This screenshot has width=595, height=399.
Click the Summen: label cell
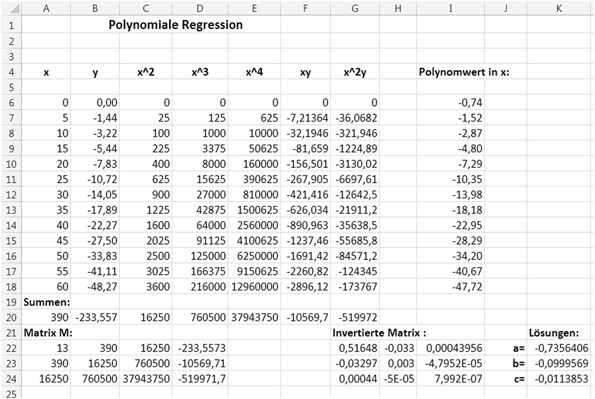(x=46, y=302)
